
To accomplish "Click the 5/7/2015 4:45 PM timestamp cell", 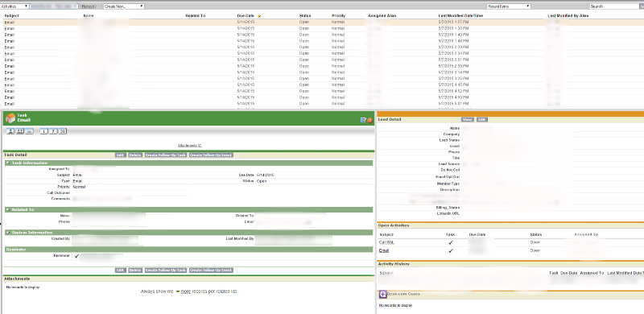I will [453, 85].
